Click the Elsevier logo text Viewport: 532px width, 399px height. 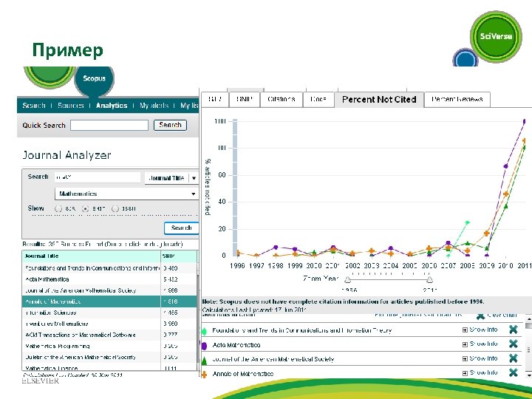41,381
